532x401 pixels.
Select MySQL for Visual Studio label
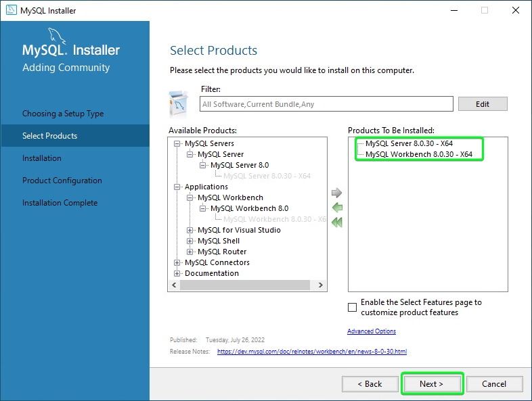(x=239, y=230)
